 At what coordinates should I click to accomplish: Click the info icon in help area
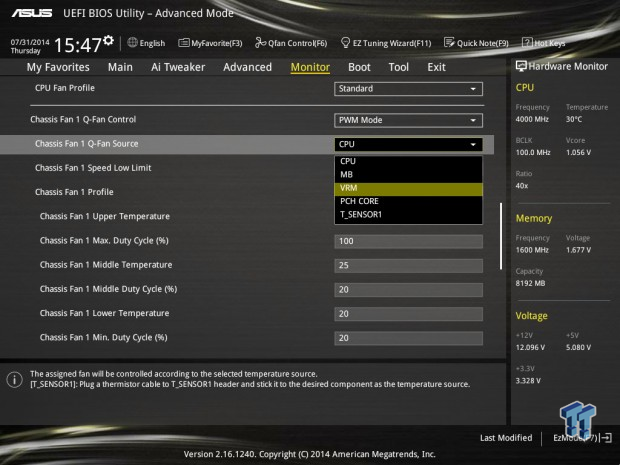[x=15, y=380]
